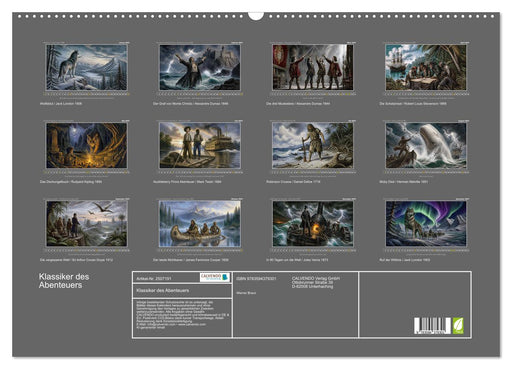Open the Schatzinsel pirates thumbnail
The image size is (512, 369).
tap(426, 68)
